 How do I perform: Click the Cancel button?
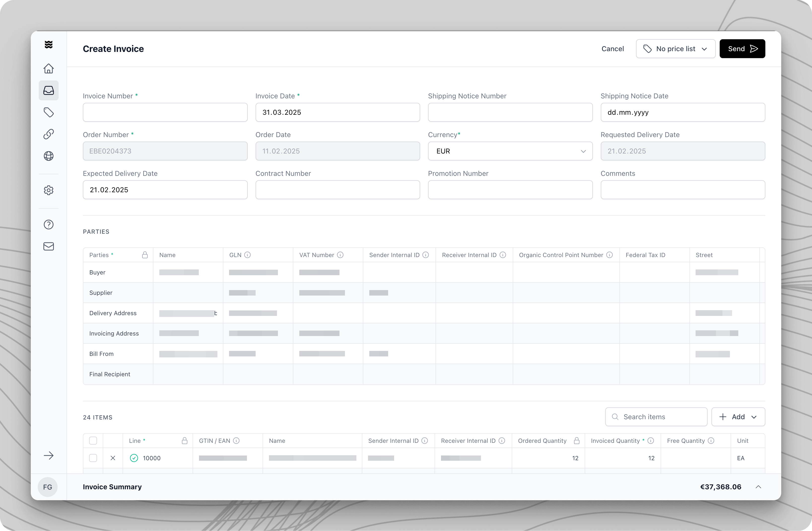click(612, 49)
